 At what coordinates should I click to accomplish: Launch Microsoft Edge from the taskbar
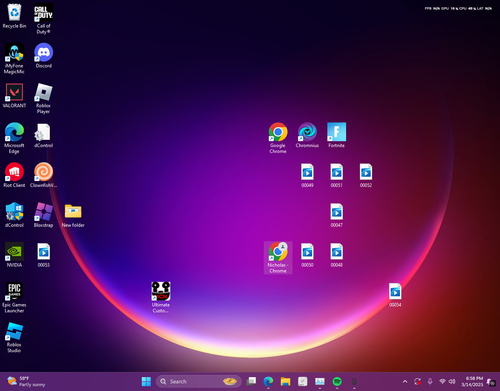coord(268,381)
